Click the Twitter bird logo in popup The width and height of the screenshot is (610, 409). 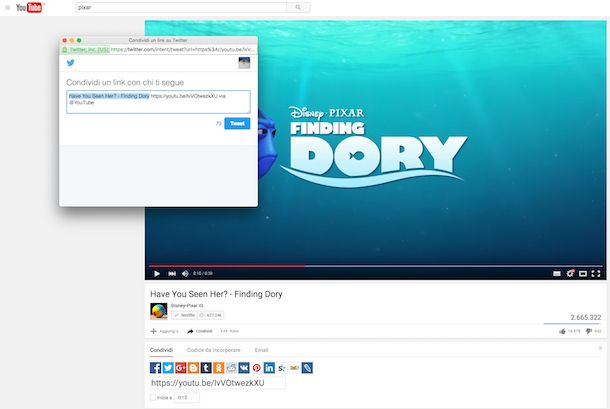[70, 63]
